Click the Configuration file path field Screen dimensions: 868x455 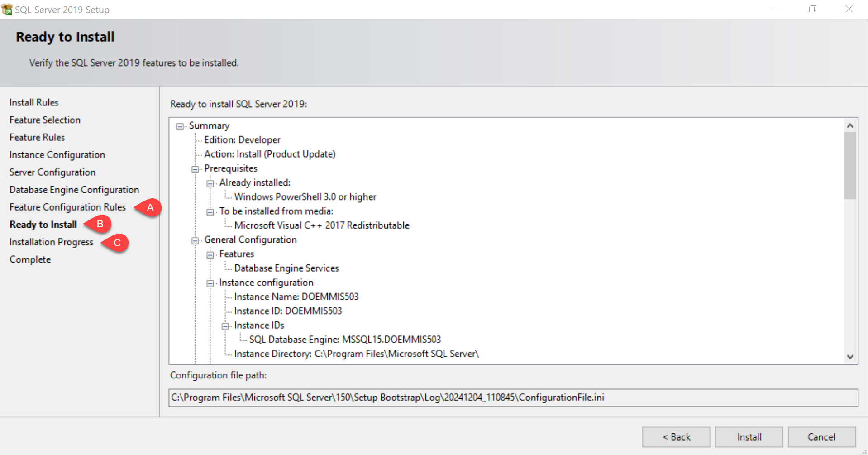point(513,398)
